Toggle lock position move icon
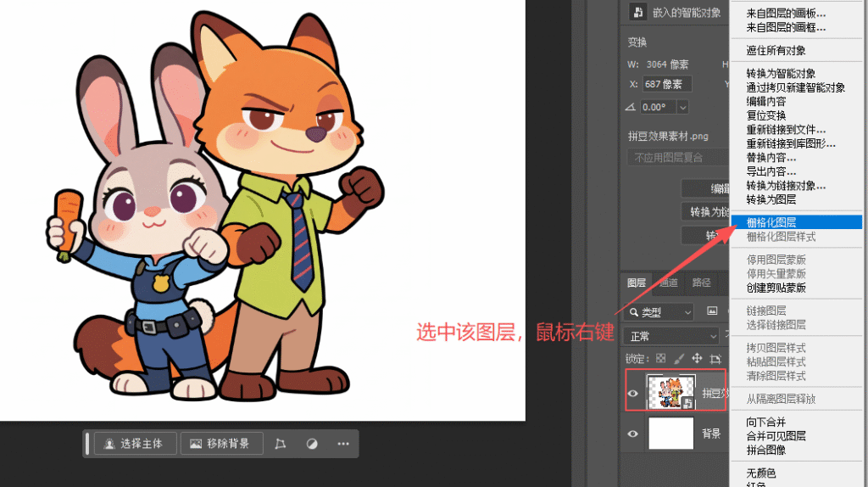868x487 pixels. click(697, 359)
